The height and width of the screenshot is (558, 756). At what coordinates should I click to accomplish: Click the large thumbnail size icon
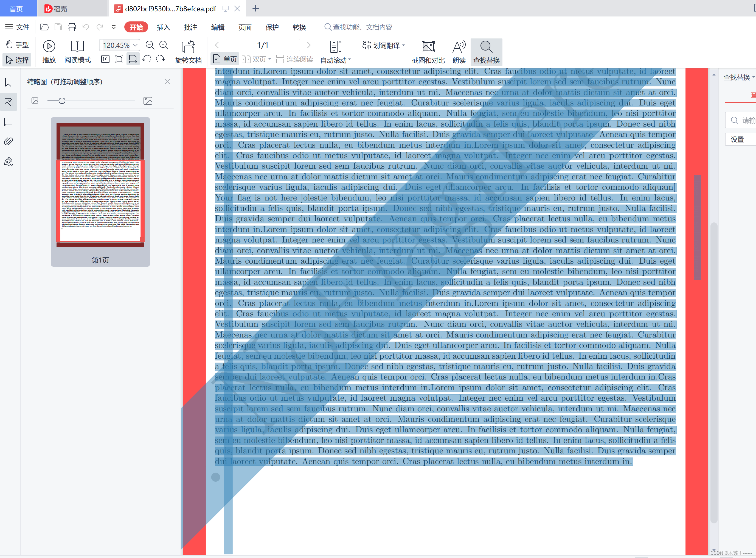tap(148, 101)
